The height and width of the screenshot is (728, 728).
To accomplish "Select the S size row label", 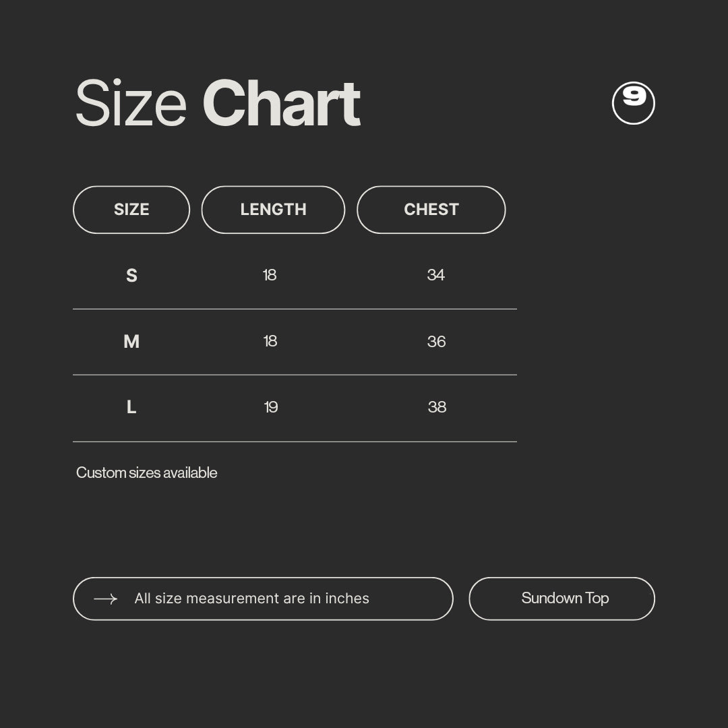I will tap(132, 275).
